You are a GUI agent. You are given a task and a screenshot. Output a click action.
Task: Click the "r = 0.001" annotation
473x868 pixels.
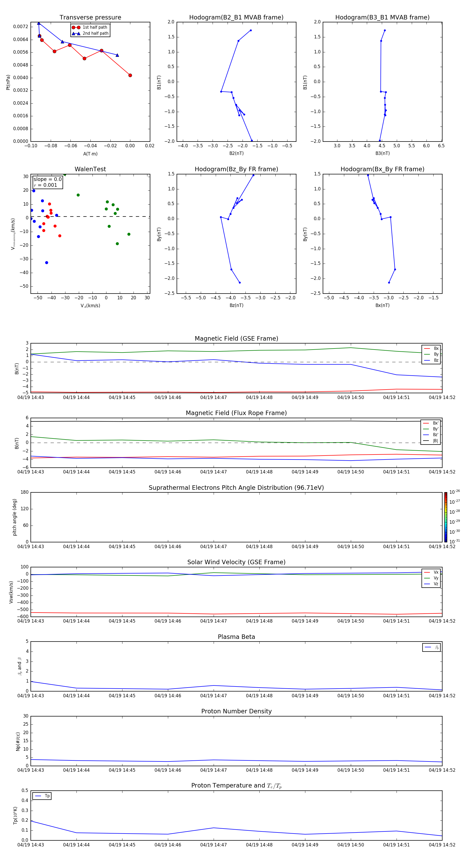click(45, 185)
